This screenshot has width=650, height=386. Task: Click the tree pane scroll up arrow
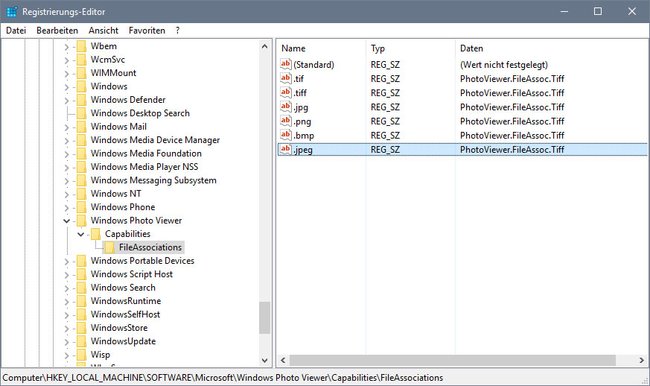tap(264, 46)
